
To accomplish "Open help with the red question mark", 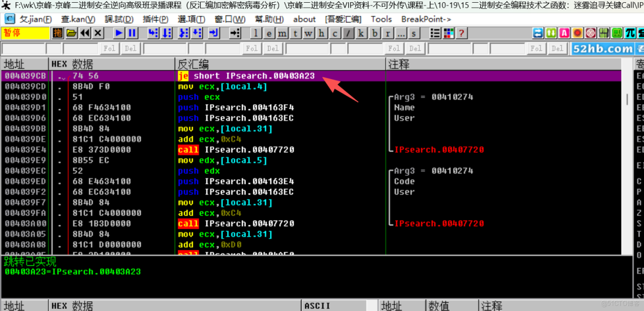I will coord(462,33).
